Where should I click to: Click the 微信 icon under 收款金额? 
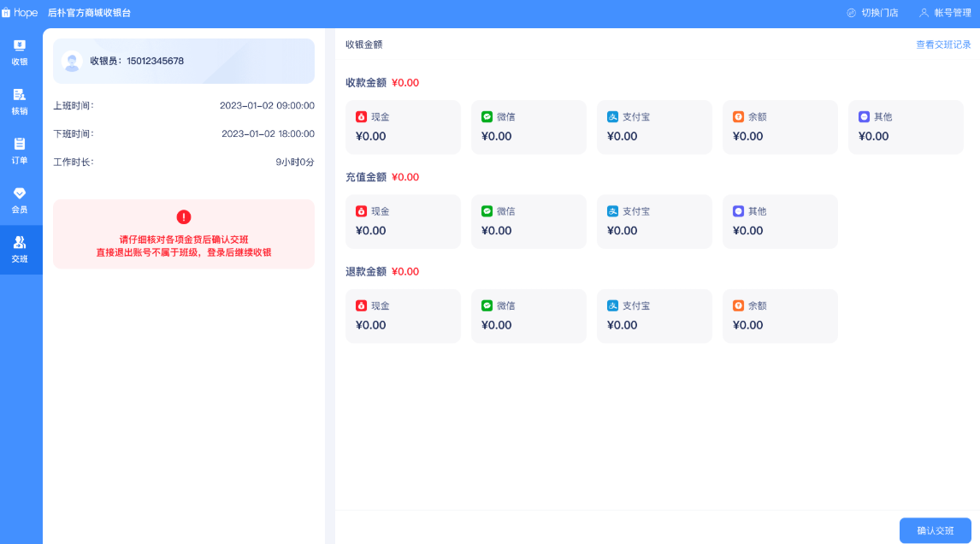click(487, 116)
